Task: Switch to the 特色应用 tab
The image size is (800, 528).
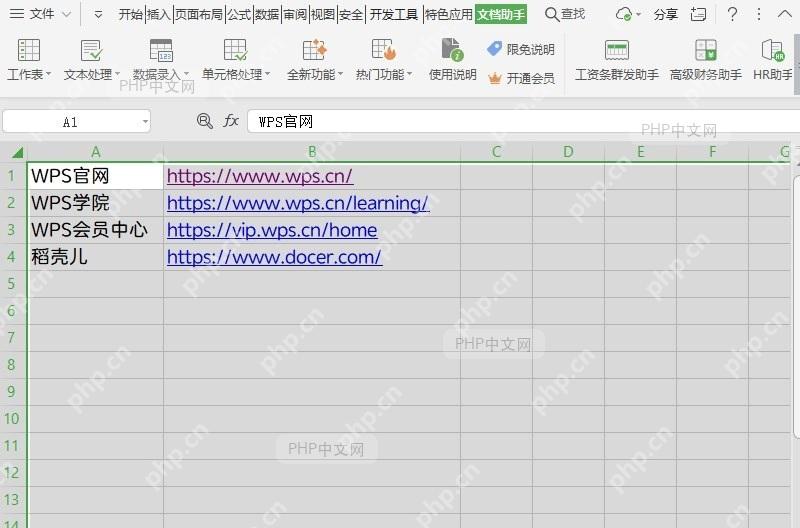Action: pyautogui.click(x=448, y=14)
